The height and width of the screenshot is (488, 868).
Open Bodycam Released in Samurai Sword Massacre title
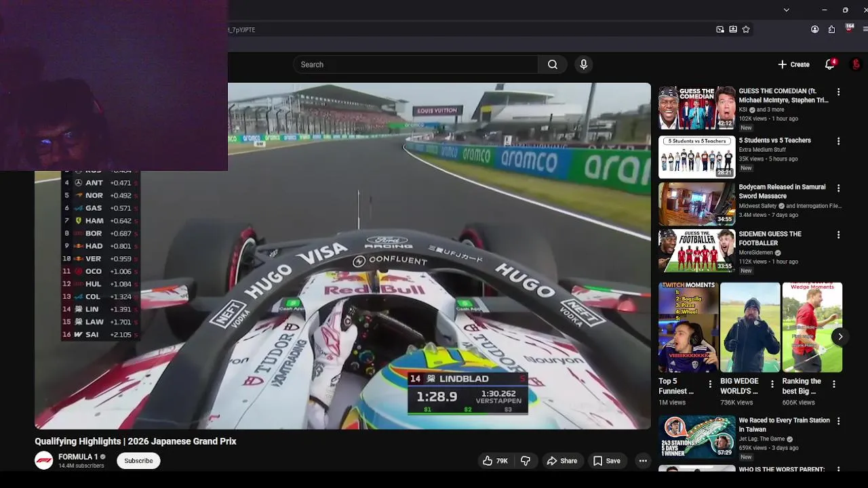tap(782, 191)
